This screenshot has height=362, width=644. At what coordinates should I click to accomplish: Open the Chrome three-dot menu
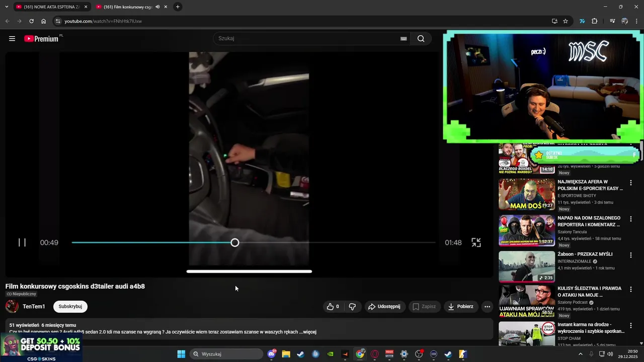[x=637, y=21]
